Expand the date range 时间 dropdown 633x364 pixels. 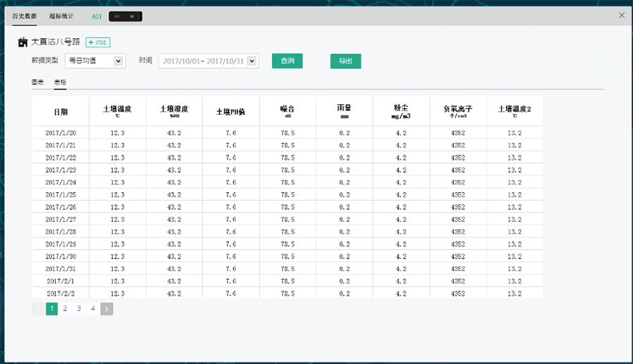[x=208, y=61]
